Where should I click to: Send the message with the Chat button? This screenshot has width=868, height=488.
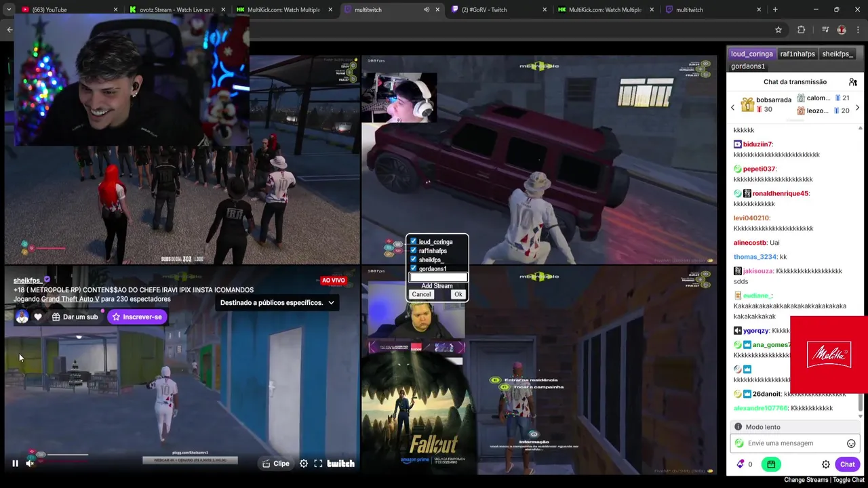[x=847, y=464]
